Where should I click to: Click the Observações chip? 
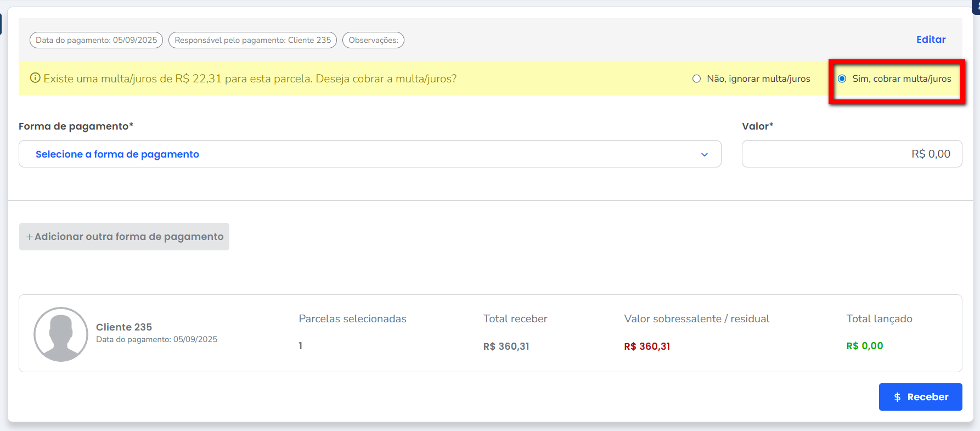click(x=373, y=40)
